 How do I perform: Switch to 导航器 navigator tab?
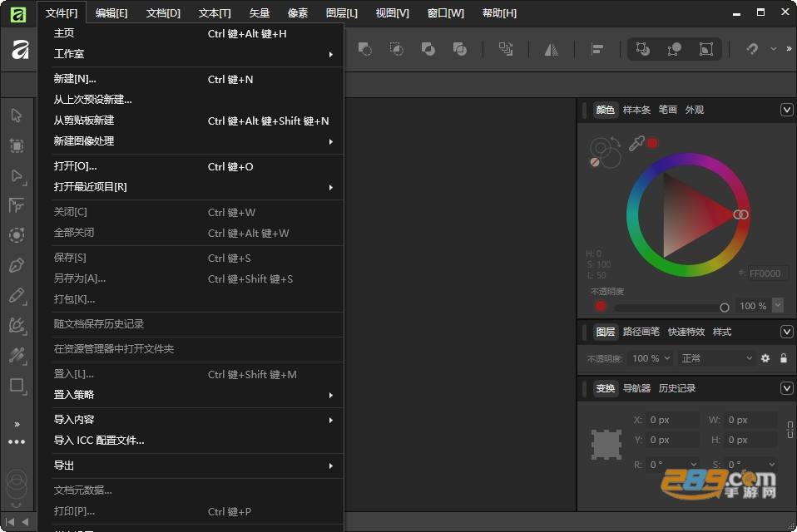(x=636, y=388)
